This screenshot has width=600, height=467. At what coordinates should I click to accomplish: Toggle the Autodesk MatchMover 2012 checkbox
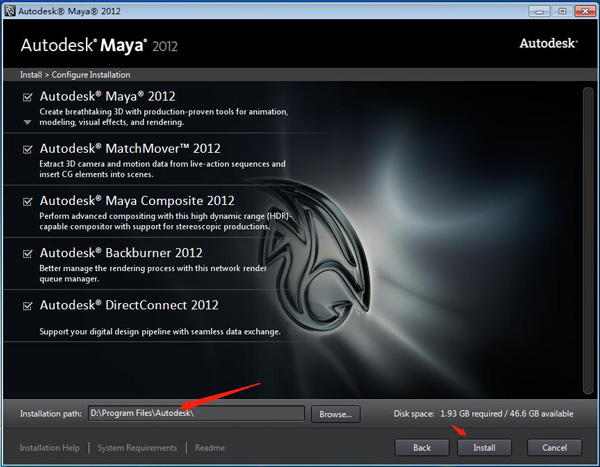[28, 149]
